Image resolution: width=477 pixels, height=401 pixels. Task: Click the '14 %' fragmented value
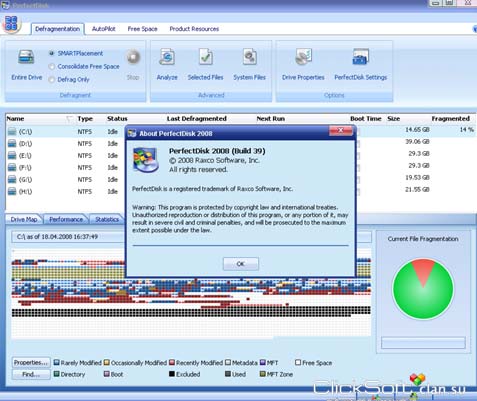(x=467, y=129)
